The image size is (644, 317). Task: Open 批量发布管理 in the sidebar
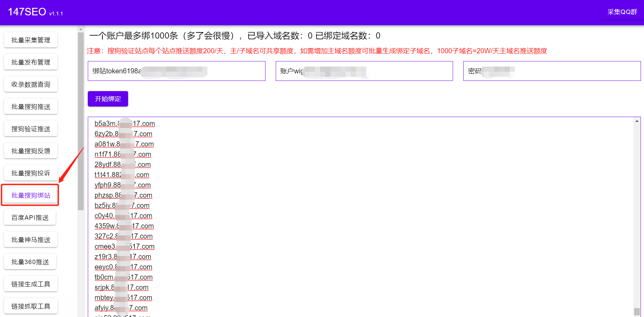(31, 62)
